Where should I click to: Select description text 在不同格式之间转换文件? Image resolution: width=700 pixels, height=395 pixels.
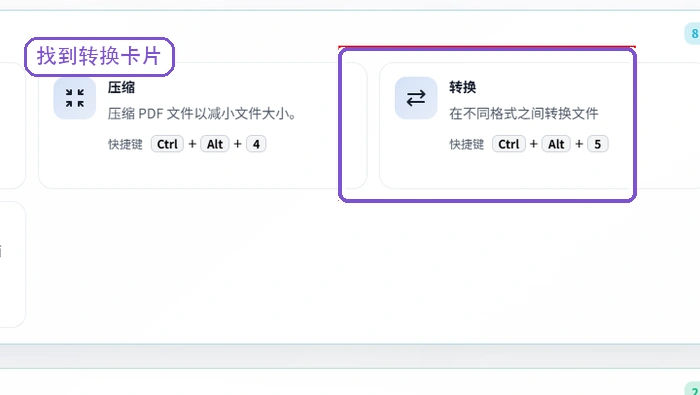524,113
